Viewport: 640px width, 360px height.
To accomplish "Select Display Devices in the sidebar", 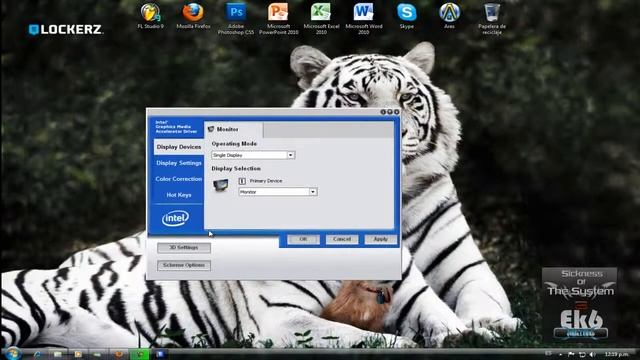I will pos(179,147).
